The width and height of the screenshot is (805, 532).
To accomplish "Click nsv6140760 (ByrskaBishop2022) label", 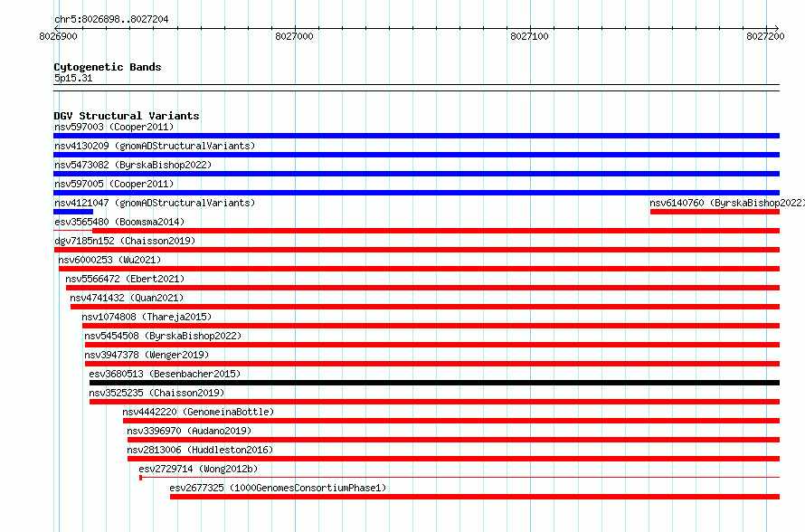I will pos(727,203).
